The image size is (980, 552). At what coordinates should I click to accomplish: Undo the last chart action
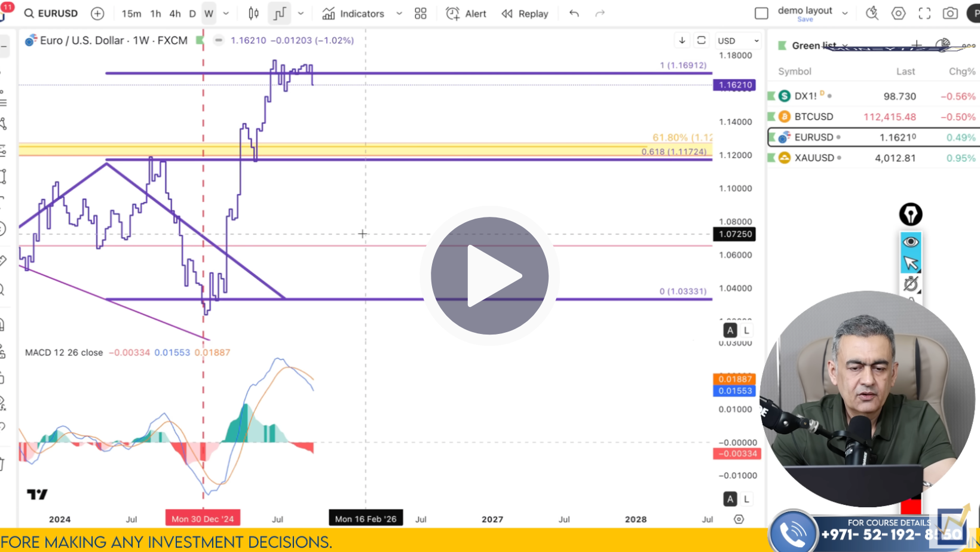pyautogui.click(x=573, y=13)
